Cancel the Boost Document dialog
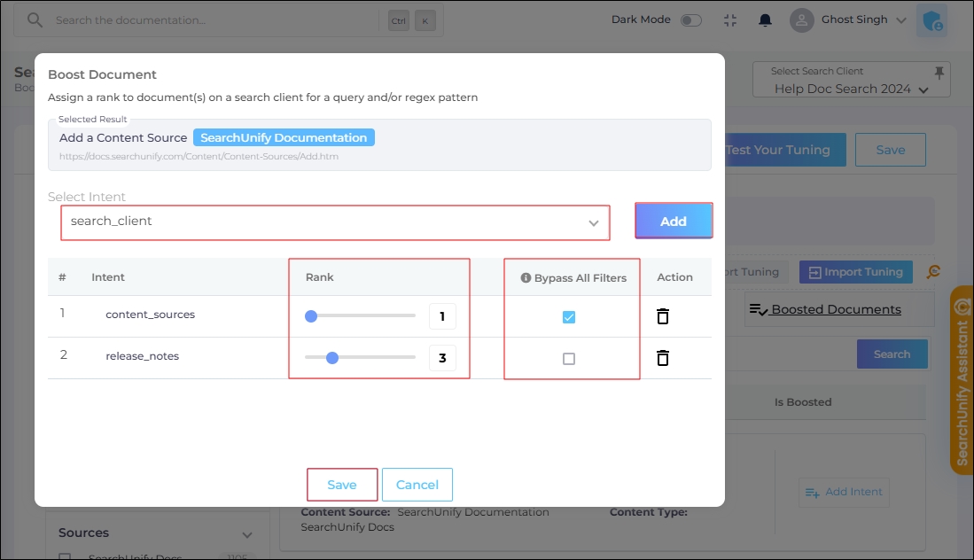Viewport: 974px width, 560px height. point(417,485)
